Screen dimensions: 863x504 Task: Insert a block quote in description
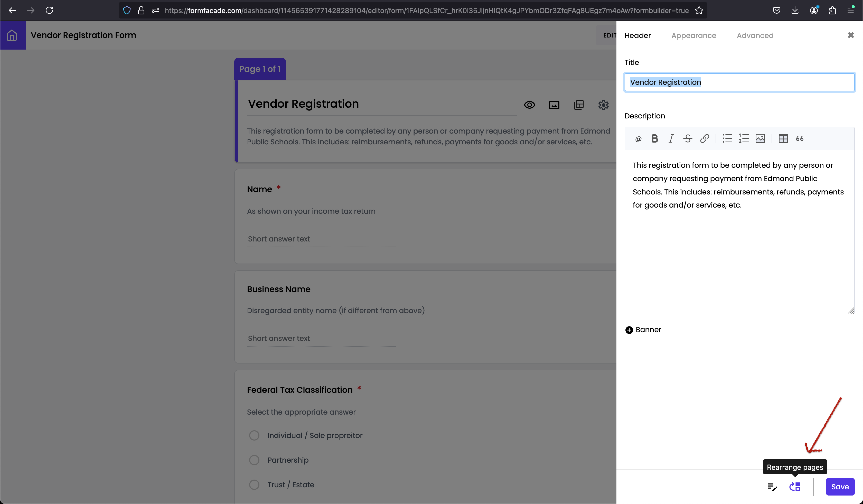coord(800,139)
